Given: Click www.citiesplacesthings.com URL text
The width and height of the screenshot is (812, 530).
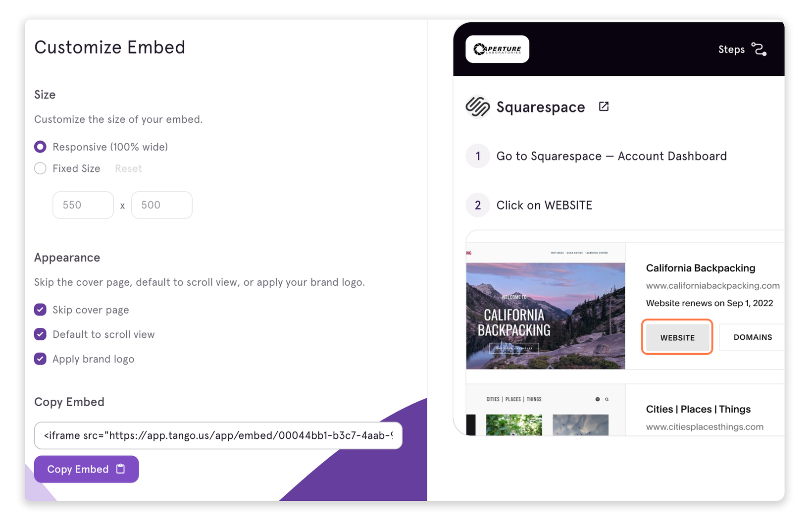Looking at the screenshot, I should (x=705, y=427).
